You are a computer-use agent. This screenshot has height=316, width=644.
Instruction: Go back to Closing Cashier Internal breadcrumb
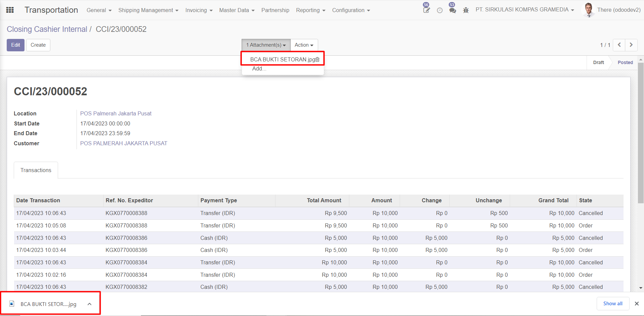click(47, 29)
